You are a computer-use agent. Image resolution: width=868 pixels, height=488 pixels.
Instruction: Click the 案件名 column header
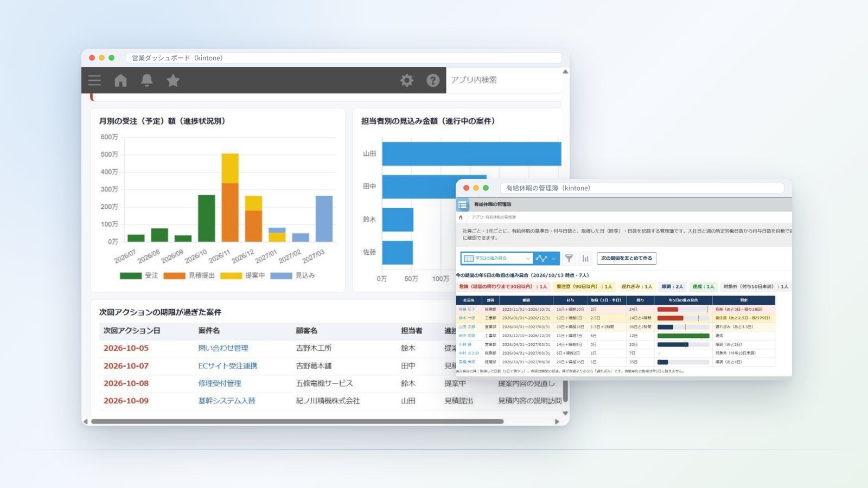pos(209,331)
